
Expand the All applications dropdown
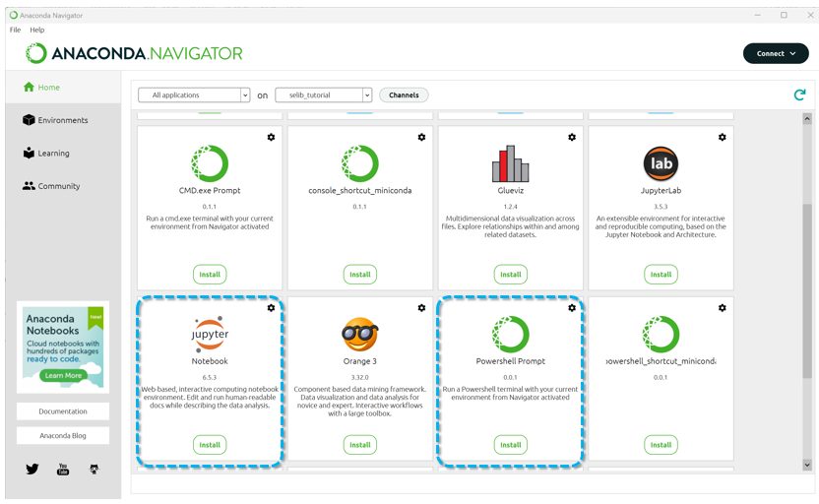pos(194,95)
